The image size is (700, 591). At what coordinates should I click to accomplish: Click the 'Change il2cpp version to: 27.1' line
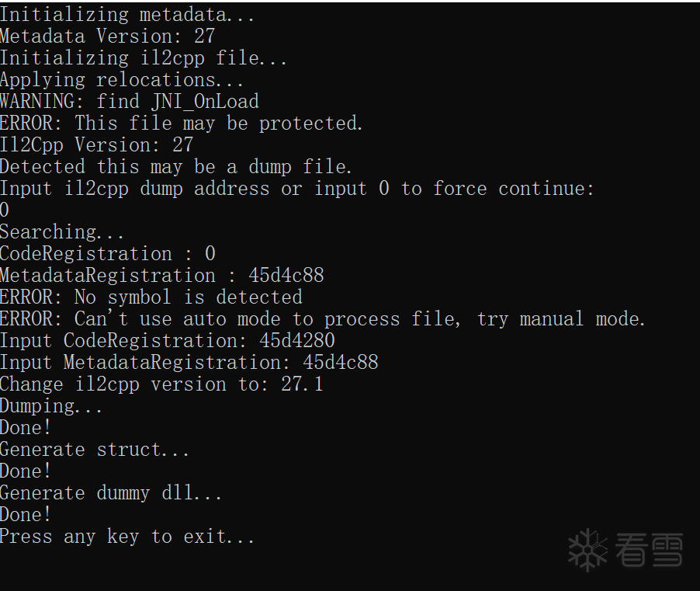click(x=161, y=384)
